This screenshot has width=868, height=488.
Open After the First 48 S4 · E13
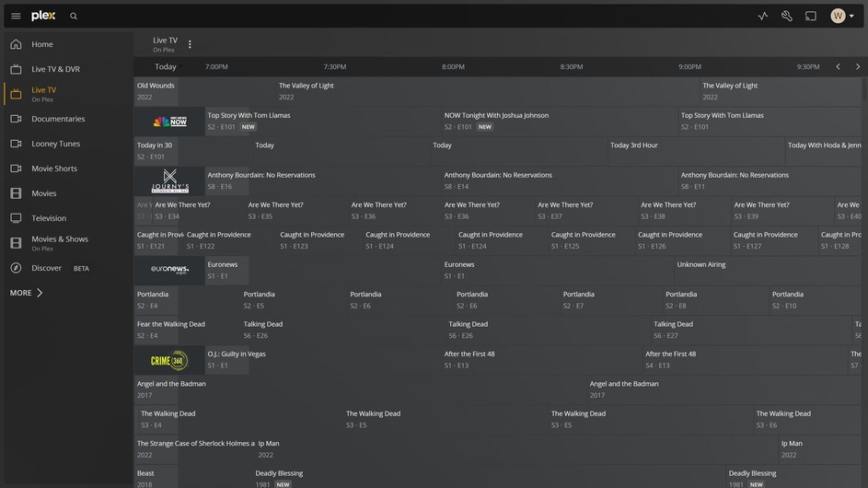pos(745,360)
